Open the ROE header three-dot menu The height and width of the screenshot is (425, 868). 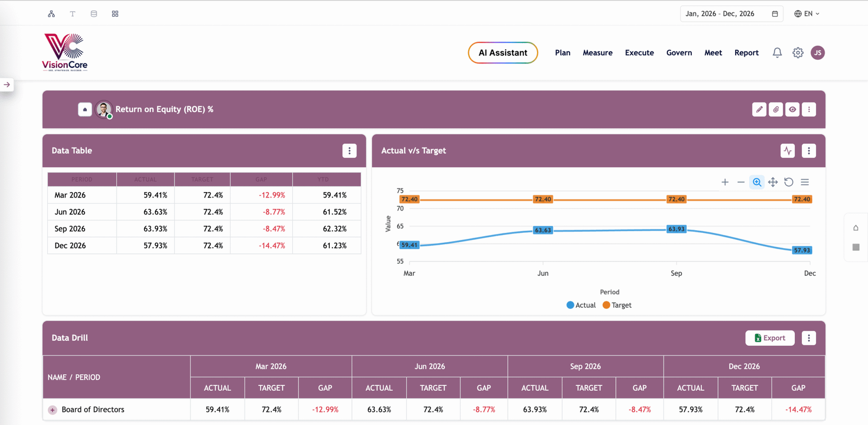coord(809,110)
